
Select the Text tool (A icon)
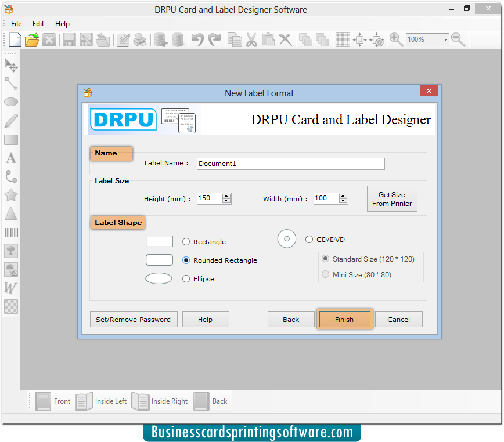[x=11, y=158]
